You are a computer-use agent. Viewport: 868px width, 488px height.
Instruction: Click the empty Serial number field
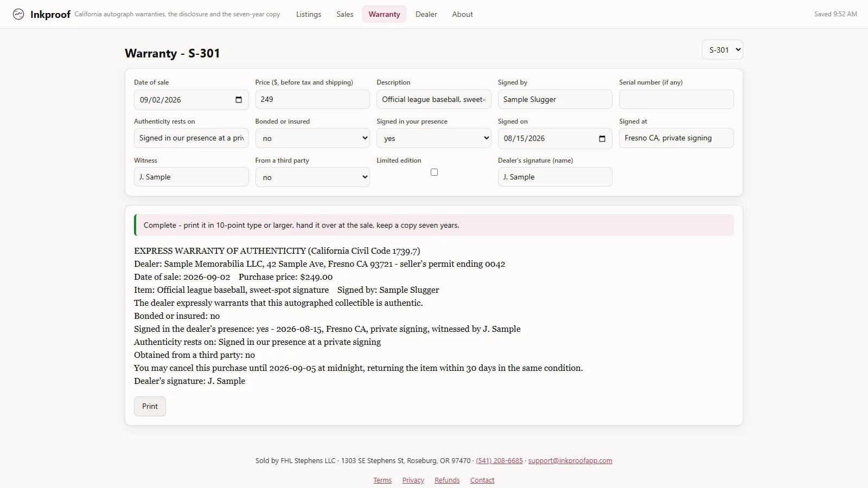pyautogui.click(x=676, y=99)
